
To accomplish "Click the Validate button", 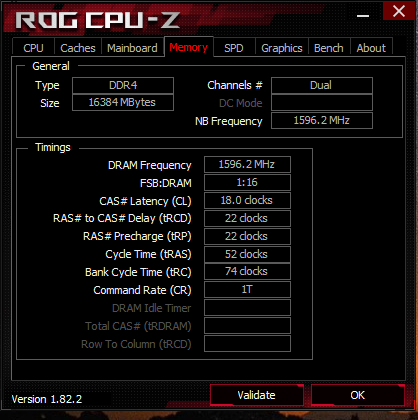I will 257,395.
